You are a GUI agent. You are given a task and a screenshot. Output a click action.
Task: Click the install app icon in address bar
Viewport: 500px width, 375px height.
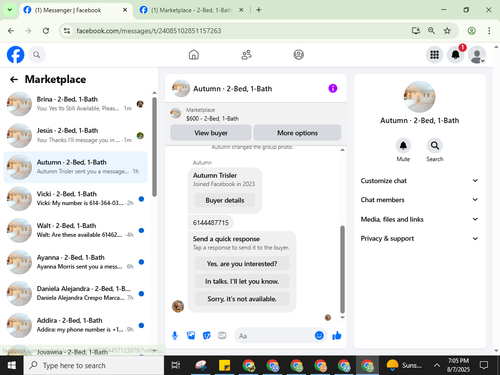pos(416,31)
